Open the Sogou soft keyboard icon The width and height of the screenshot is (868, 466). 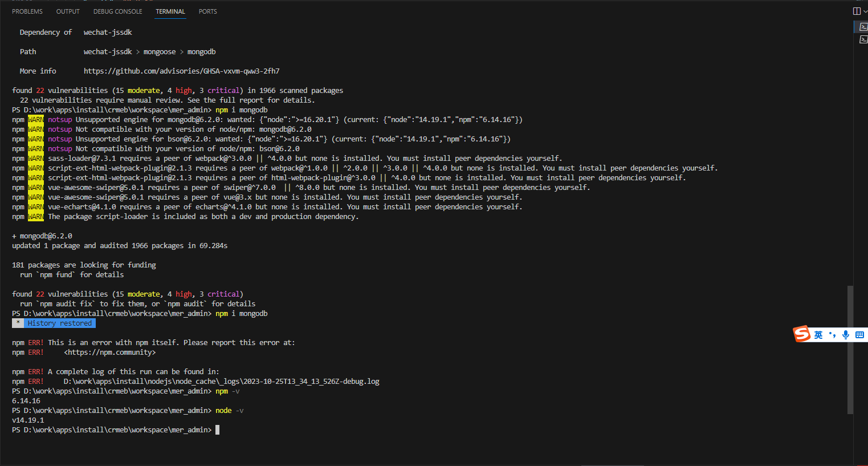pos(859,335)
